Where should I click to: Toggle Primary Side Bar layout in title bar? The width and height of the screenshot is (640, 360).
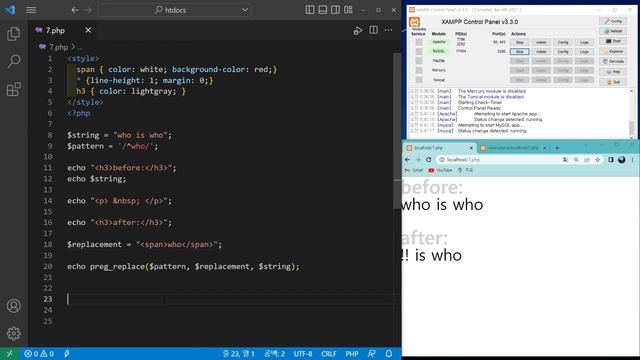310,10
